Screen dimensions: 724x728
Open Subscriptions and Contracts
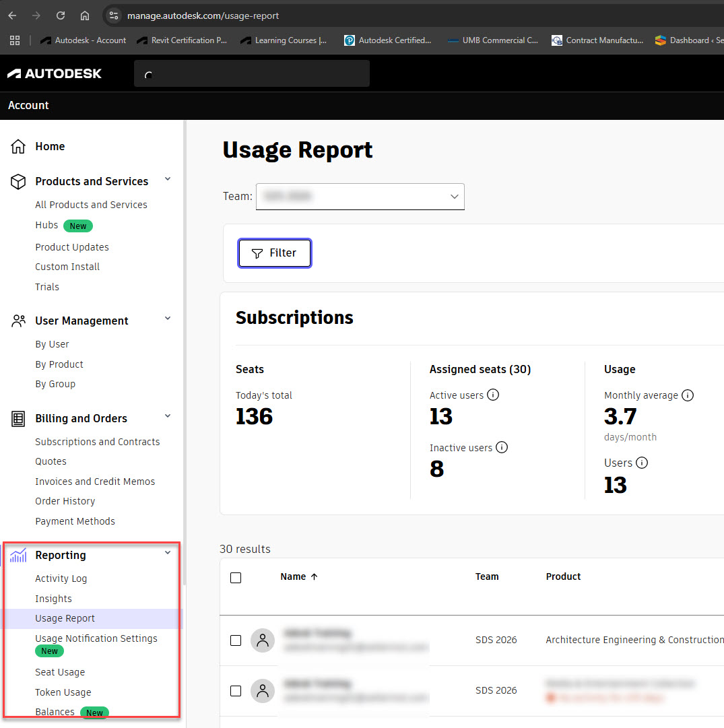click(x=98, y=442)
